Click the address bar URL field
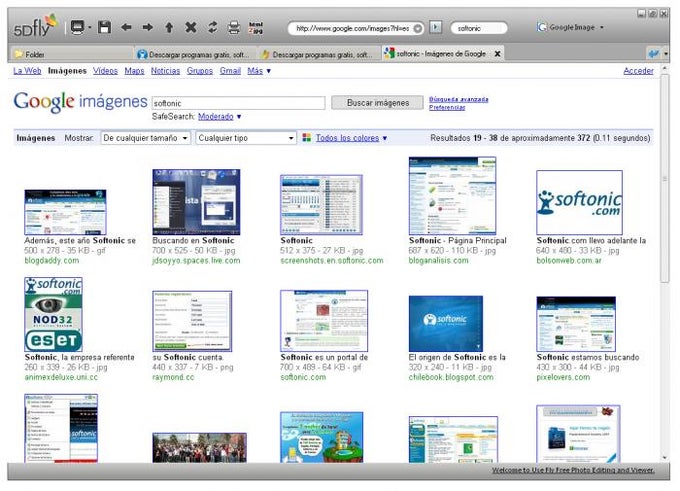Screen dimensions: 680x491 point(352,28)
